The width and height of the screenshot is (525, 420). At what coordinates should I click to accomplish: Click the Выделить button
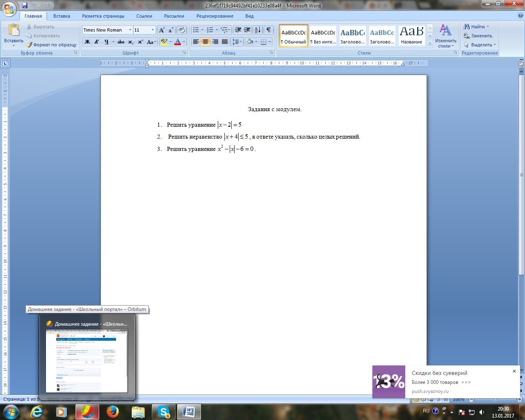[480, 45]
